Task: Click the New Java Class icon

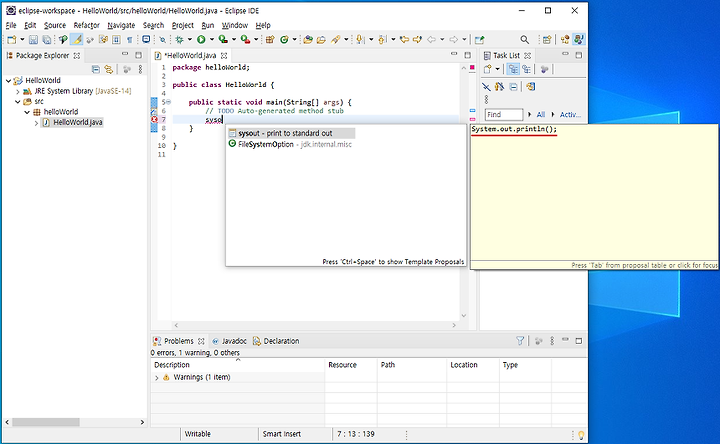Action: tap(284, 40)
